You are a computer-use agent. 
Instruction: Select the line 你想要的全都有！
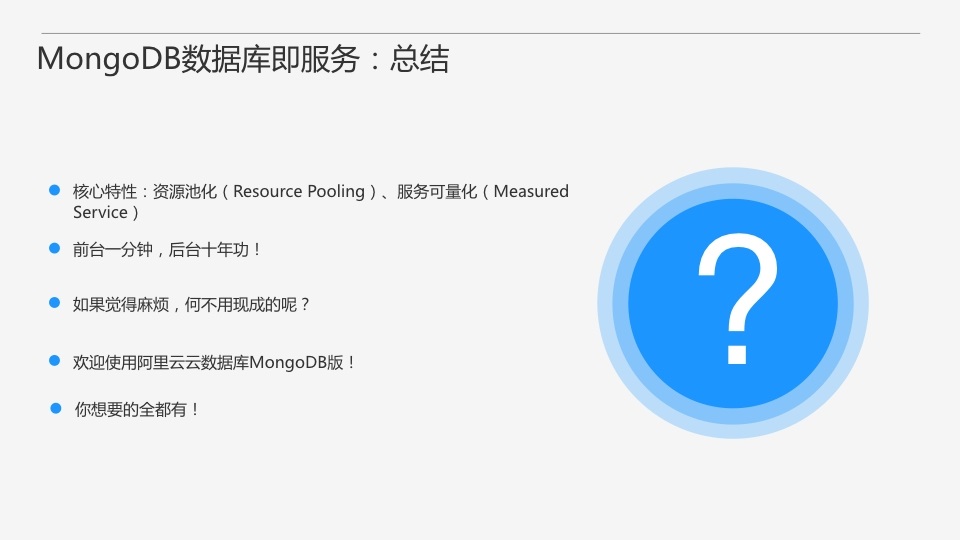pyautogui.click(x=138, y=409)
